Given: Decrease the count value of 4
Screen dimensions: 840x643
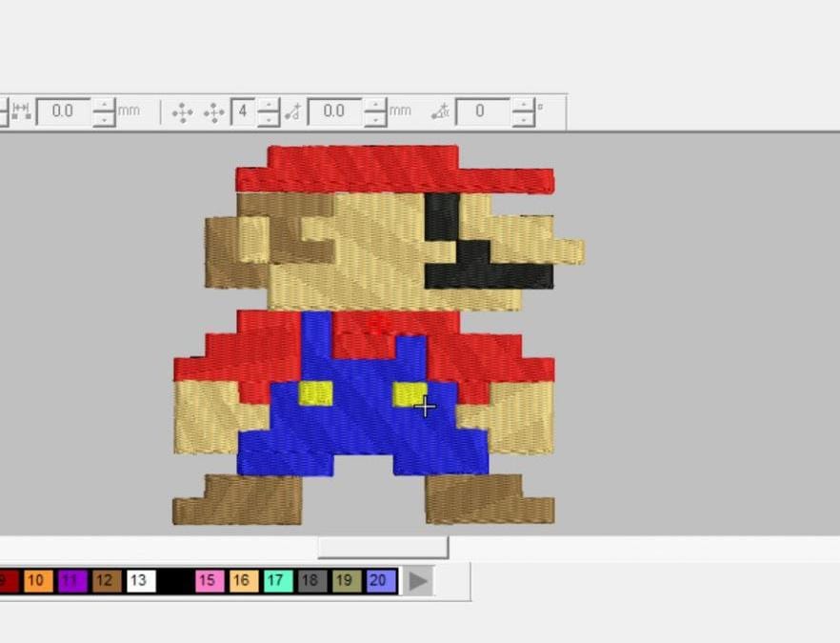Looking at the screenshot, I should [268, 119].
